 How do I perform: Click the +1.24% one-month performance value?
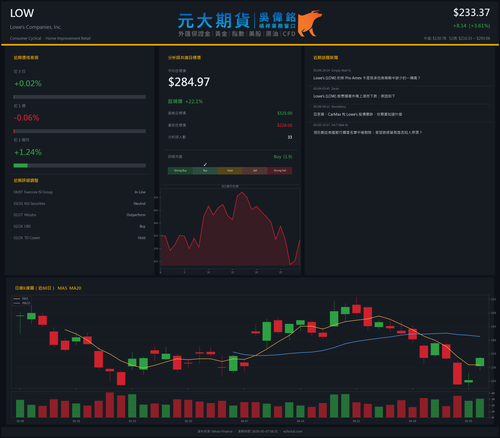(28, 152)
